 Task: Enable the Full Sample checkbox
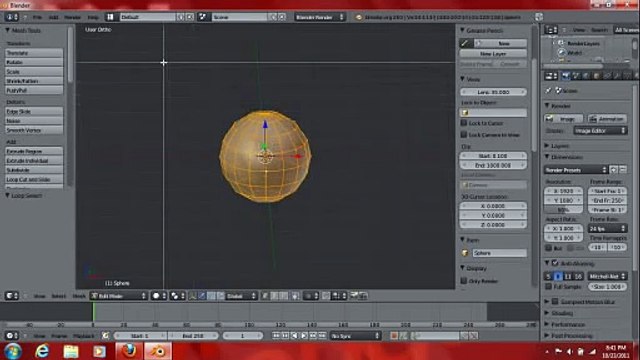549,287
